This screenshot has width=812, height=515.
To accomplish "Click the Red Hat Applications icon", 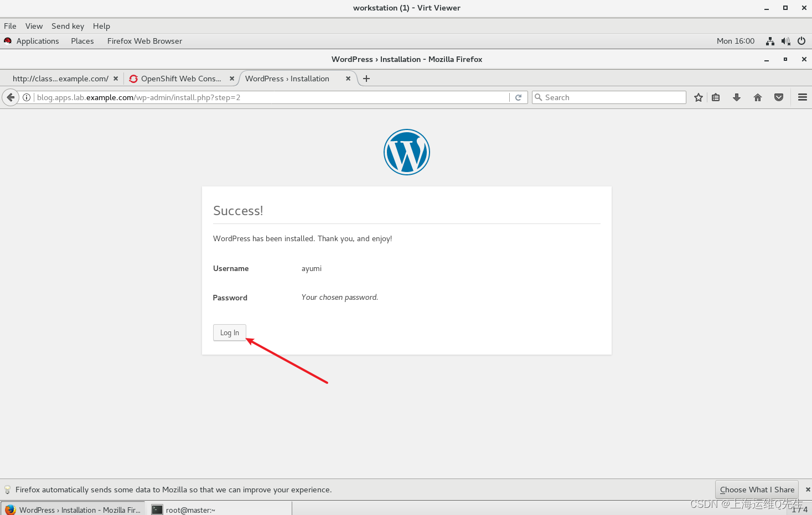I will tap(8, 41).
